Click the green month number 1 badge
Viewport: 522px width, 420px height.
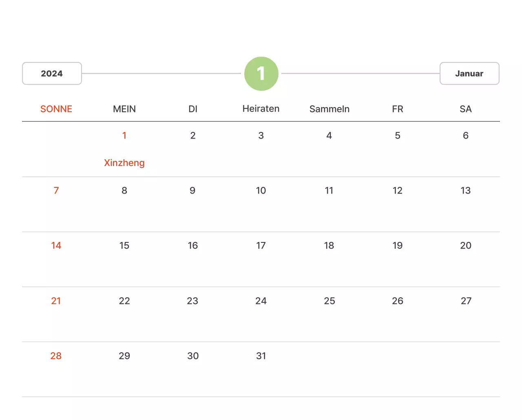tap(261, 74)
